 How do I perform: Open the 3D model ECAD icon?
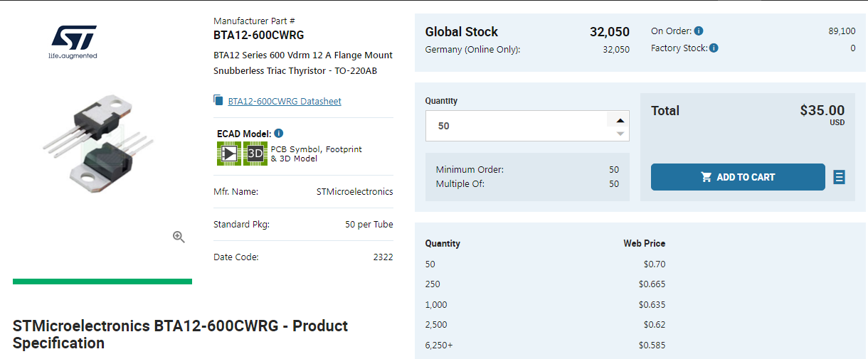tap(255, 154)
